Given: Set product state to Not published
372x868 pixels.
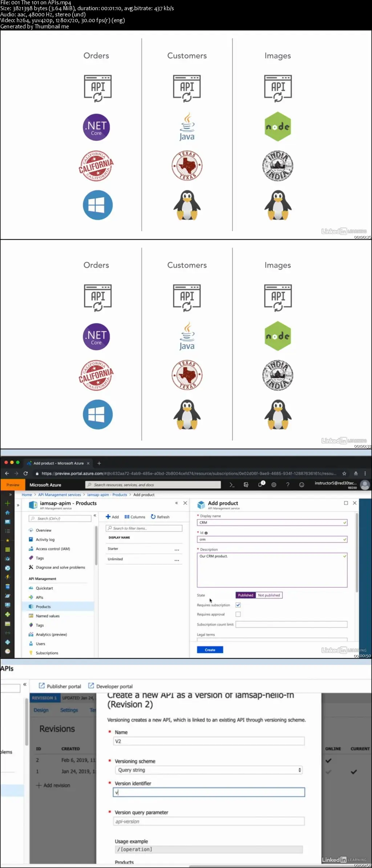Looking at the screenshot, I should coord(269,595).
